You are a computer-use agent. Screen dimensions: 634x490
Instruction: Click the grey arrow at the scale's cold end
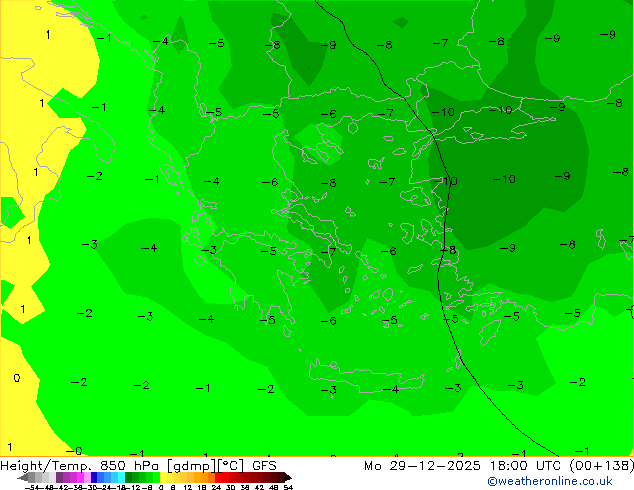(23, 477)
